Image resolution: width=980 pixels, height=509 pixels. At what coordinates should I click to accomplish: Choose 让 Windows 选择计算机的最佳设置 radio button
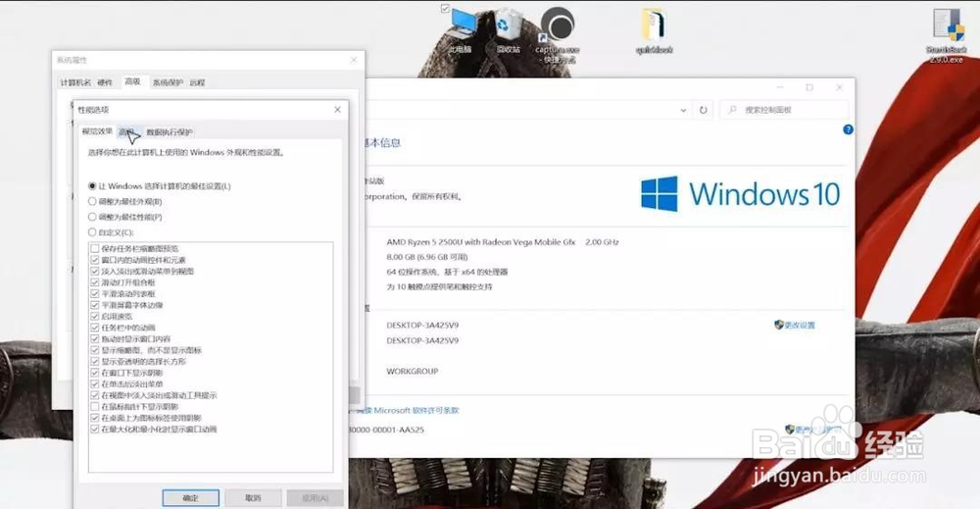(92, 185)
